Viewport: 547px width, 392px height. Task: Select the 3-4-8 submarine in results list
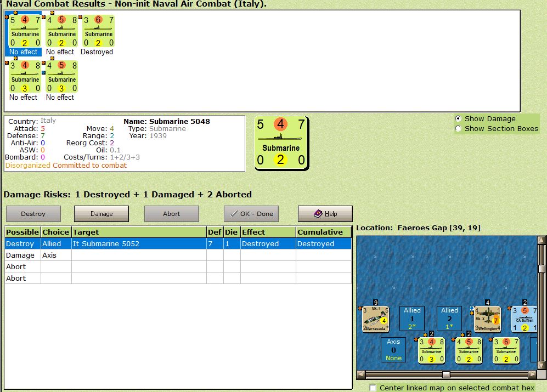click(25, 77)
